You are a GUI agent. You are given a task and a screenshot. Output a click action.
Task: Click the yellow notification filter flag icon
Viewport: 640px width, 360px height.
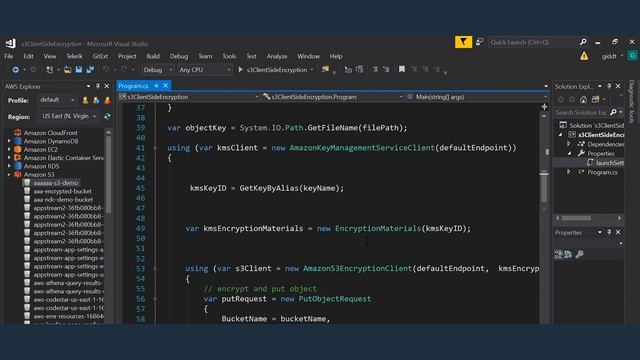point(463,42)
